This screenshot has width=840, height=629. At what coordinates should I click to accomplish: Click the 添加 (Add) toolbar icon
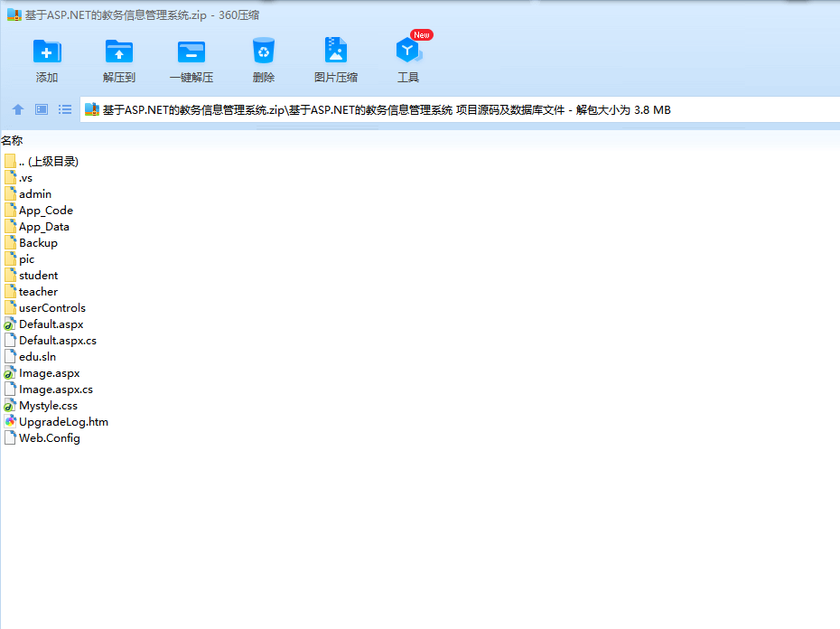pos(47,52)
